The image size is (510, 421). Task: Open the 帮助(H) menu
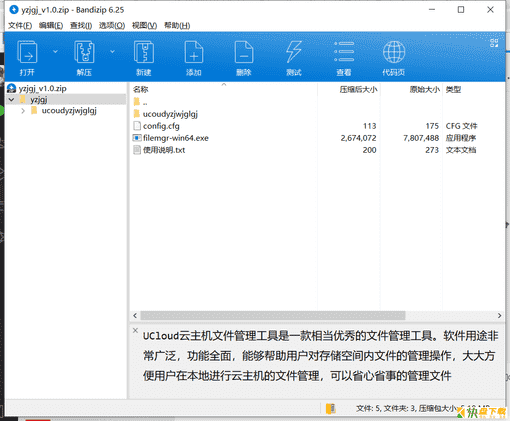point(177,25)
